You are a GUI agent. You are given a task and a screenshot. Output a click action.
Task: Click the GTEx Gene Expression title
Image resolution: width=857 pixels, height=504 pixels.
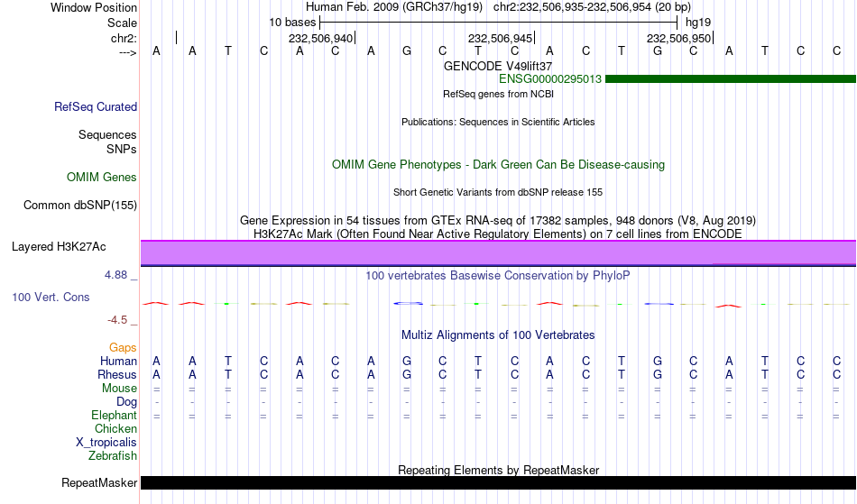coord(498,221)
